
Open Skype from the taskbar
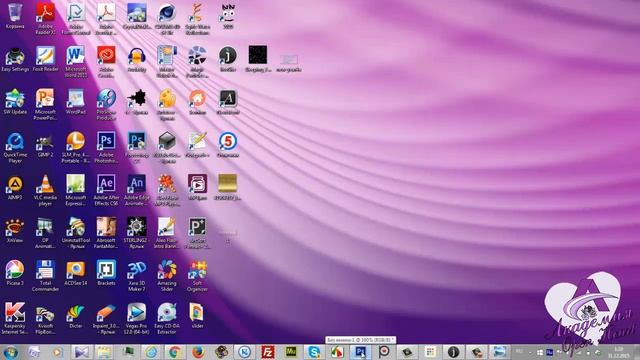pos(314,352)
